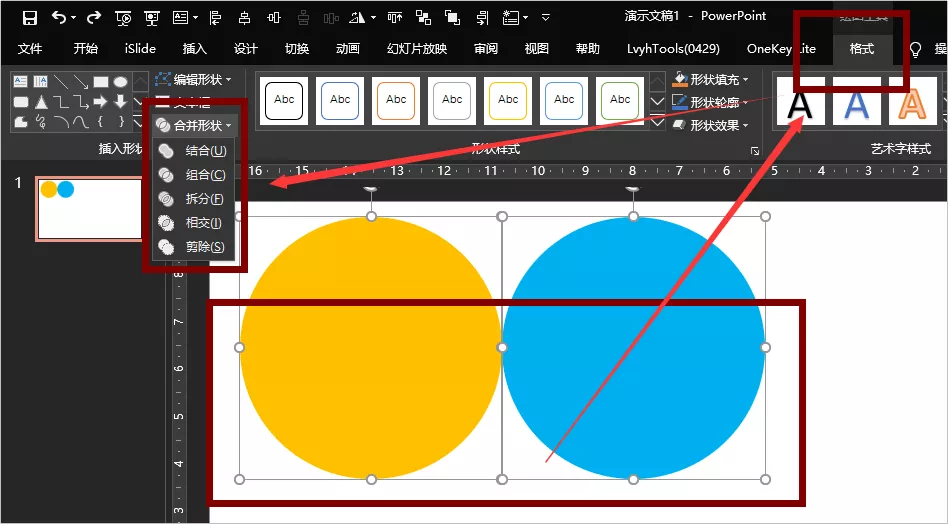This screenshot has width=948, height=524.
Task: Open the Shape Effects (形状效果) dropdown
Action: point(712,125)
